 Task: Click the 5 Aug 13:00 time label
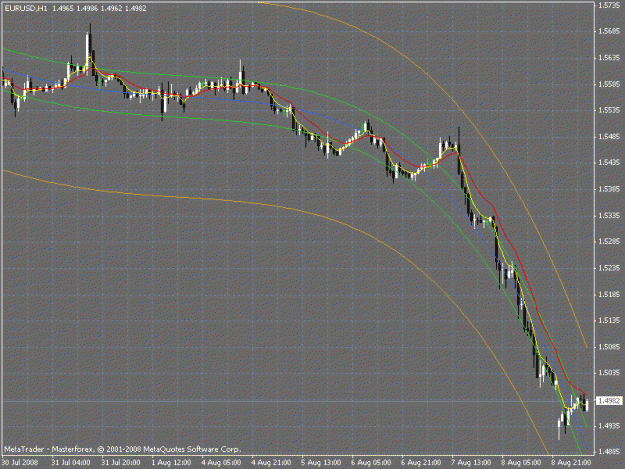[321, 463]
